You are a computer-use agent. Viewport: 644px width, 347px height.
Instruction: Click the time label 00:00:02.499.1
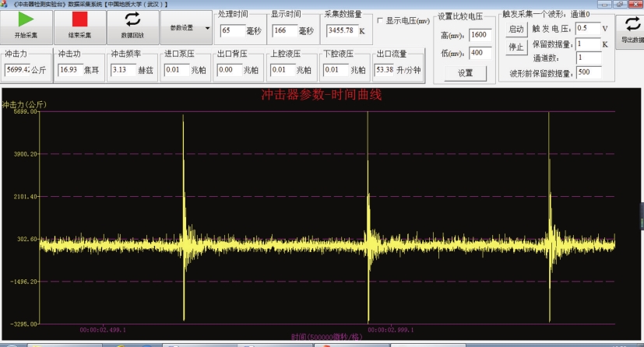click(x=103, y=330)
